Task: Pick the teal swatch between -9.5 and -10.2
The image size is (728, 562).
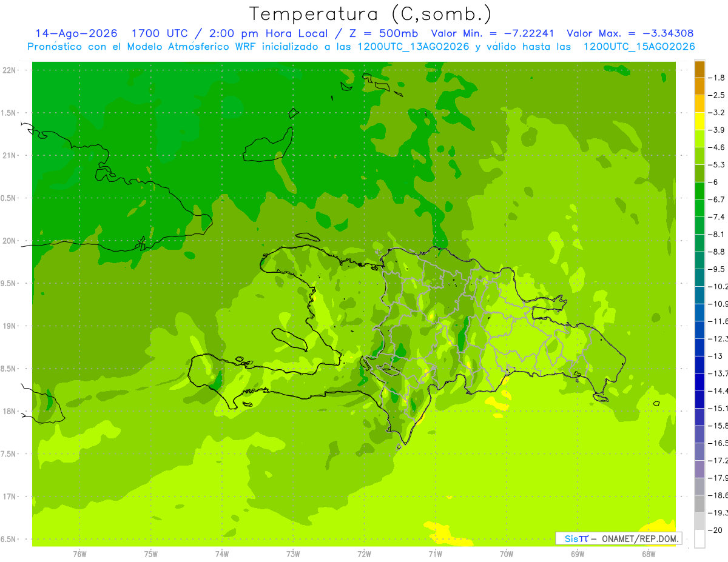Action: (699, 278)
